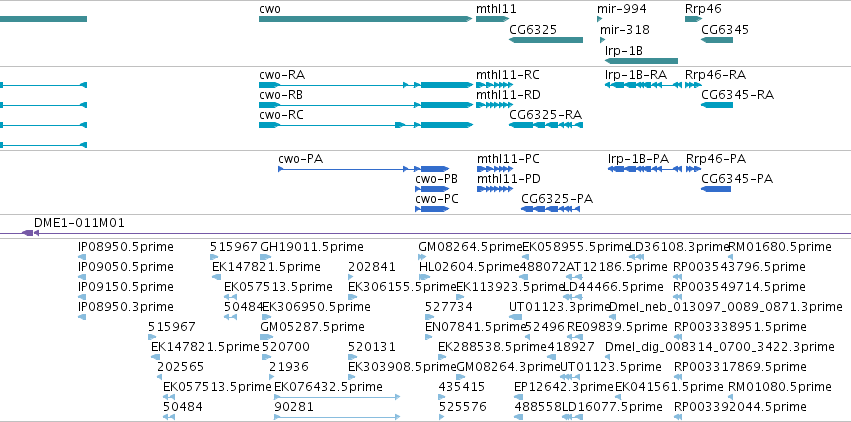
Task: Select the cwo-PA protein label
Action: tap(301, 159)
